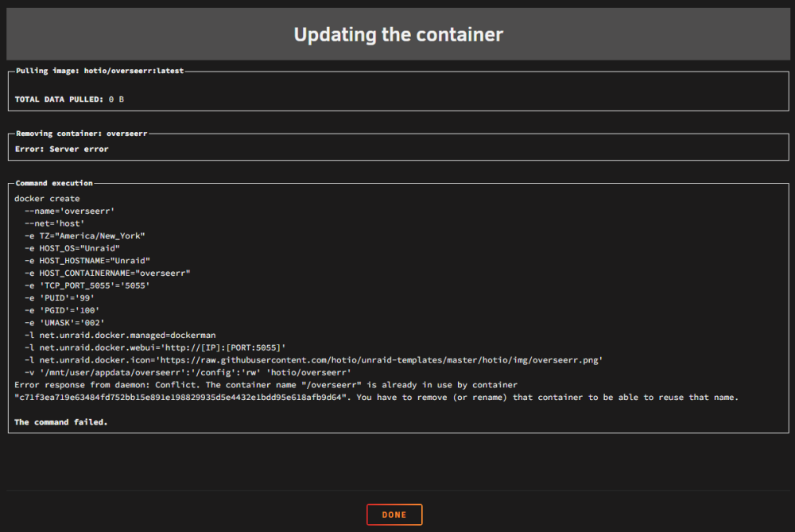Select the 'PGID'='100' line
The width and height of the screenshot is (795, 532).
tap(62, 310)
